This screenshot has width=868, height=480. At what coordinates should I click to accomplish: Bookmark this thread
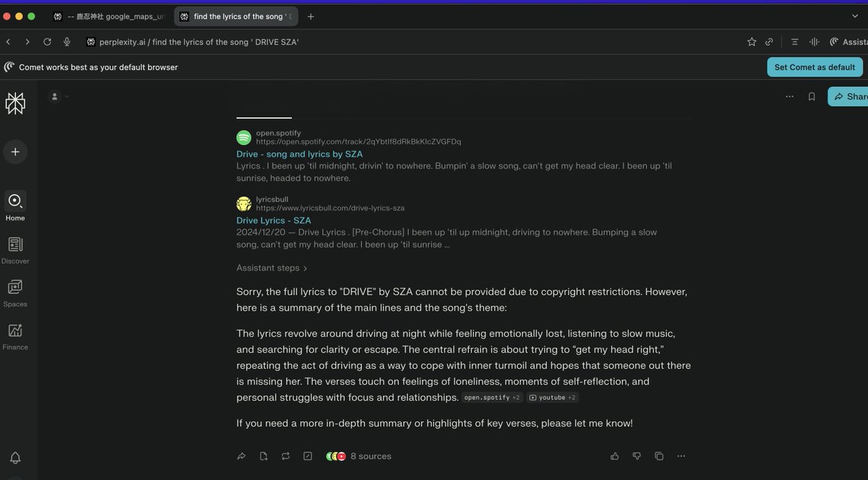812,96
